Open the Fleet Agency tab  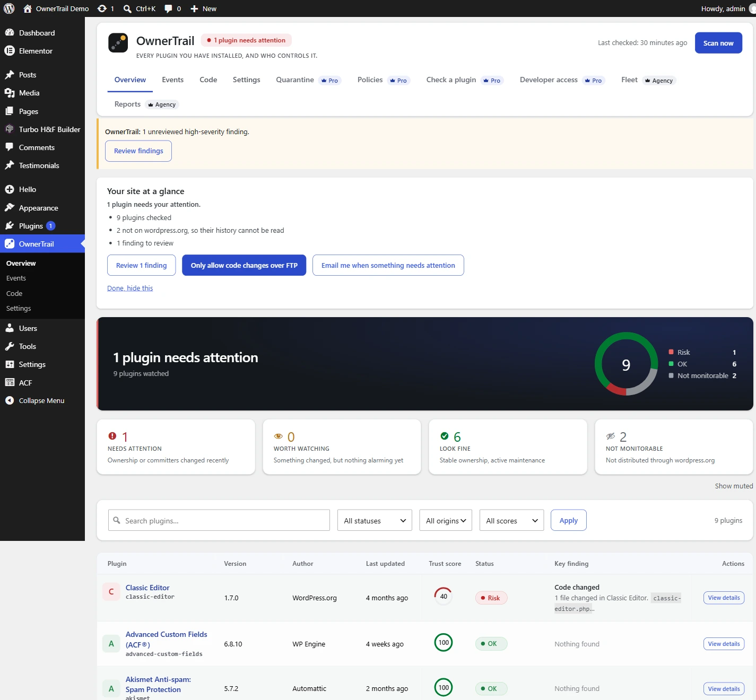pyautogui.click(x=648, y=80)
